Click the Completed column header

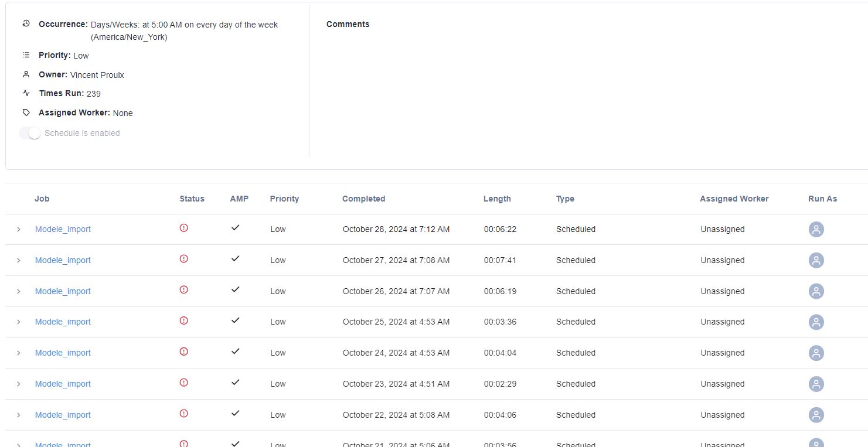point(363,199)
